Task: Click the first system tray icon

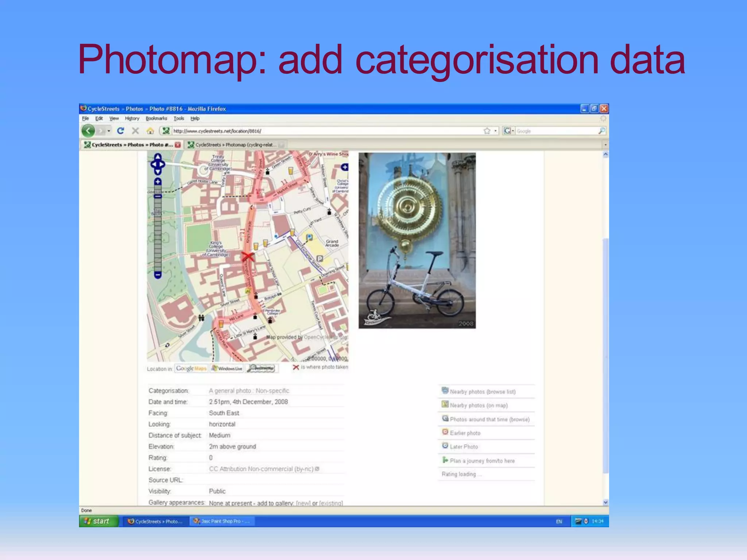Action: (x=578, y=521)
